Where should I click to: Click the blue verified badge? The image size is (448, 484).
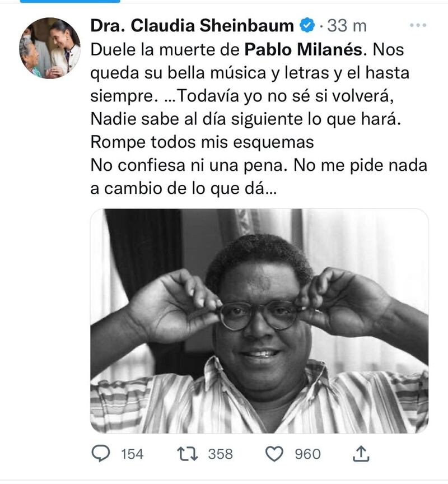pyautogui.click(x=307, y=25)
